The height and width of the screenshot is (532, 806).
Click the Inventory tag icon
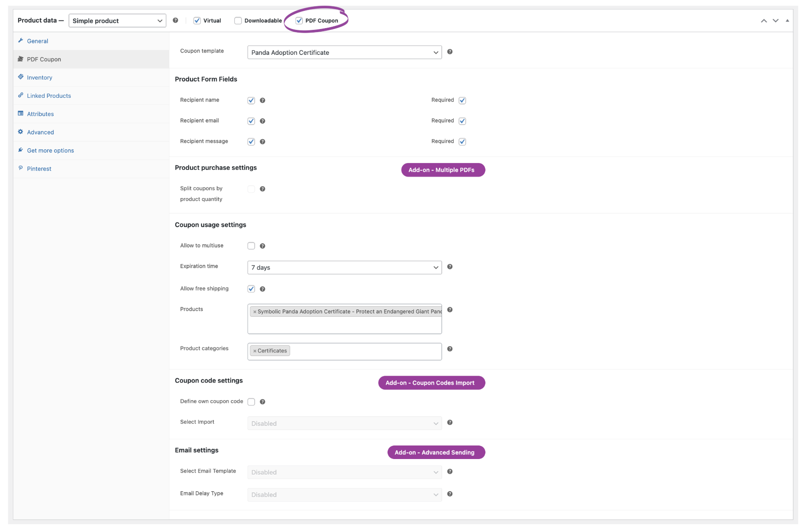pyautogui.click(x=21, y=77)
